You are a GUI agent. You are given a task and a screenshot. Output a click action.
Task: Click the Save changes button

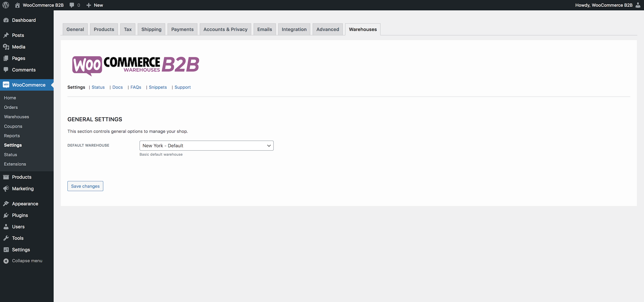tap(85, 186)
